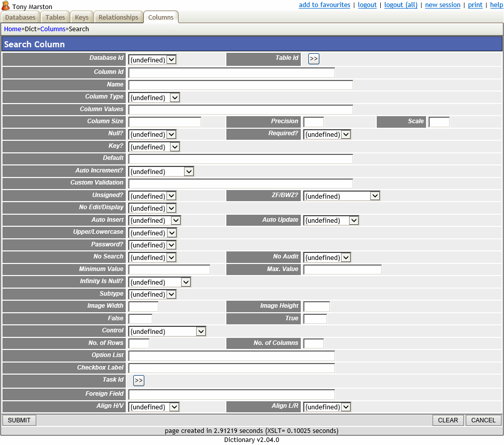Switch to the Relationships tab

pos(119,17)
